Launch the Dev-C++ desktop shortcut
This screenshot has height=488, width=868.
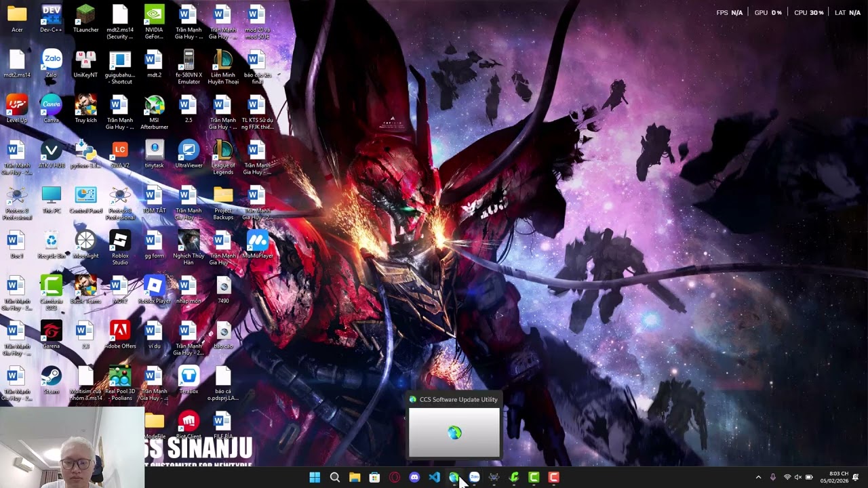[x=51, y=18]
